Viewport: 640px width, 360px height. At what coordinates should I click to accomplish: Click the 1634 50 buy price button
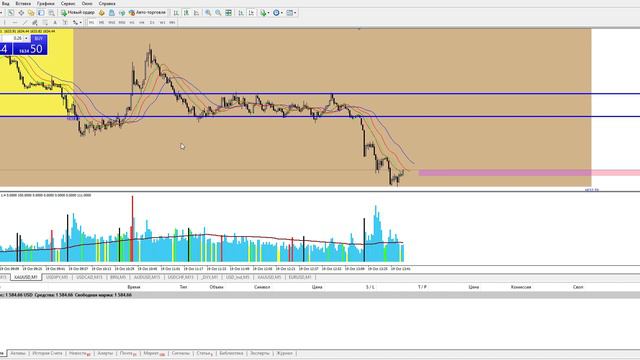(x=30, y=49)
